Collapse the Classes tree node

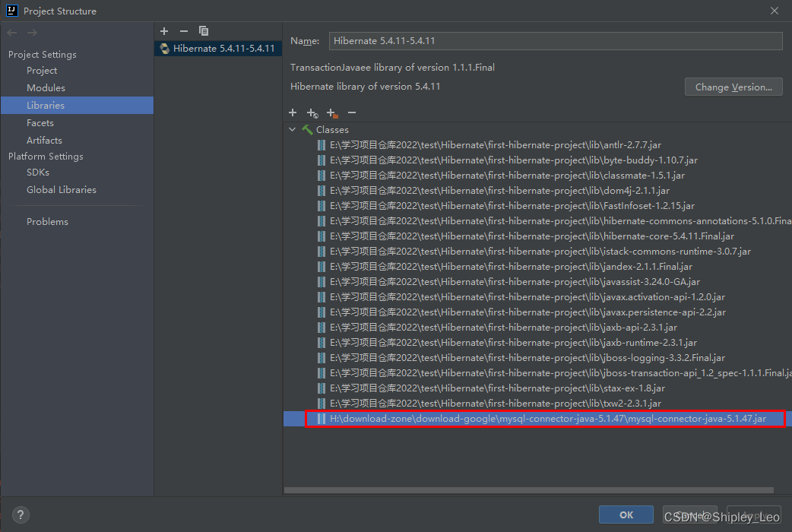point(293,130)
